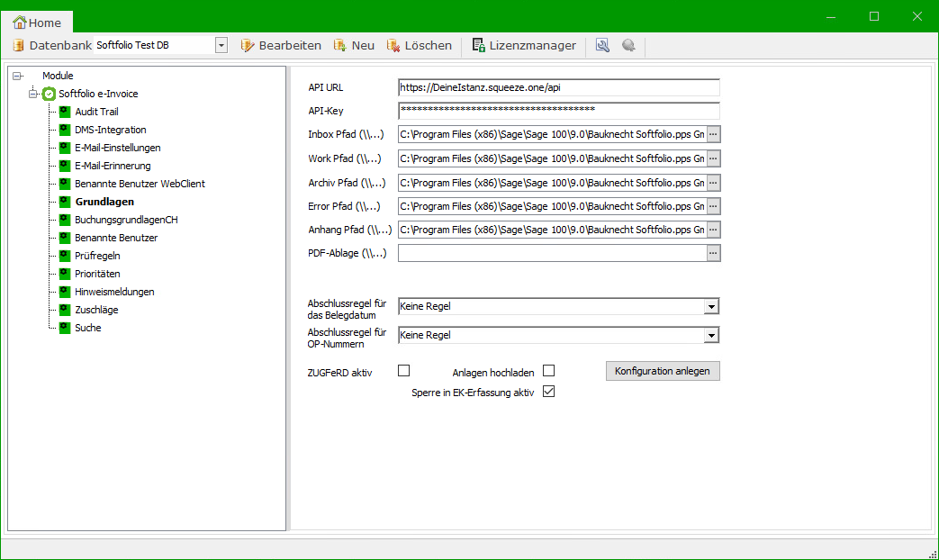Click the Neu database icon
The height and width of the screenshot is (560, 939).
click(340, 45)
